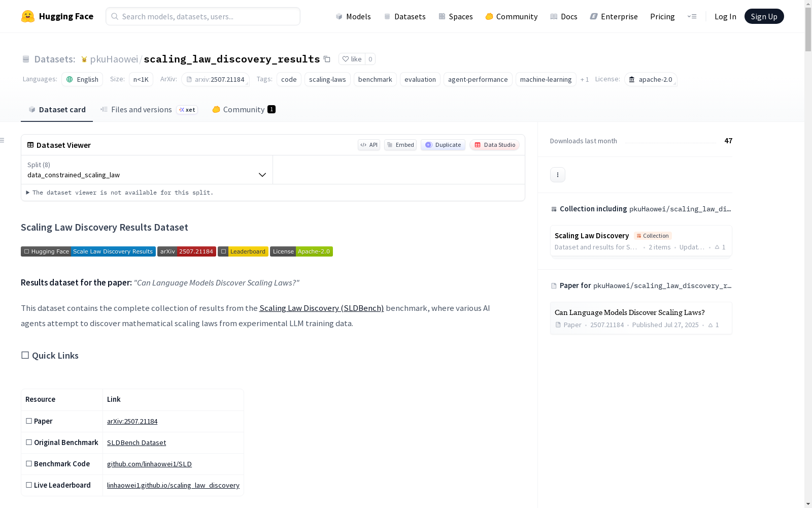
Task: Click the upvote icon on the paper card
Action: 710,325
